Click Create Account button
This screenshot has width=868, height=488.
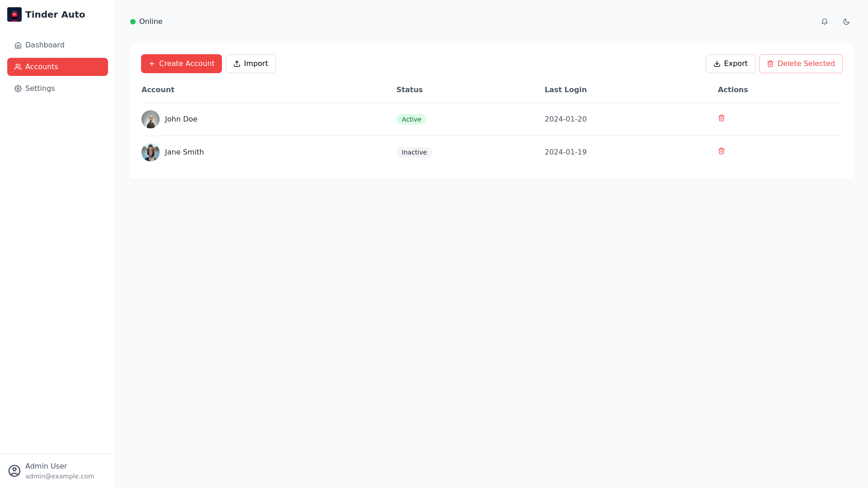coord(181,64)
